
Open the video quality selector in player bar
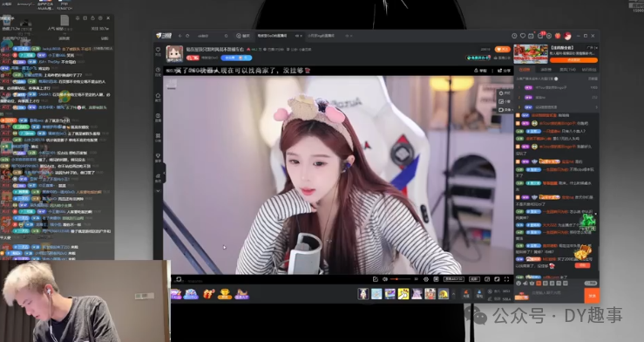tap(454, 279)
